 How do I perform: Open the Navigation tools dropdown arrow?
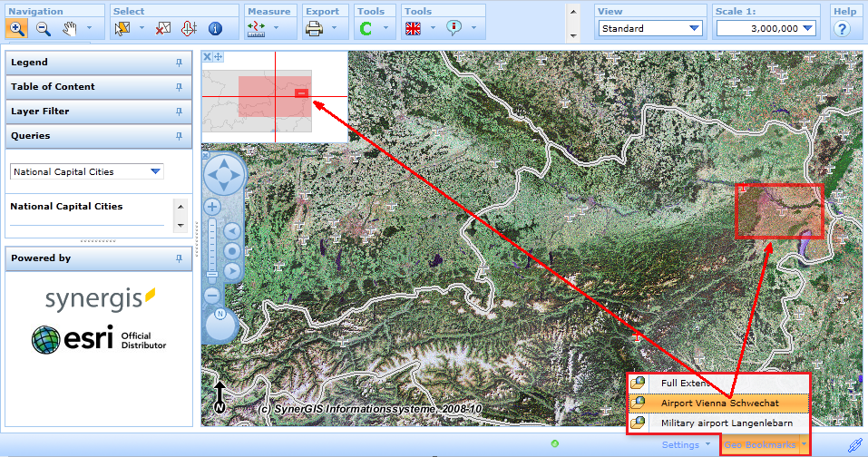click(x=89, y=28)
